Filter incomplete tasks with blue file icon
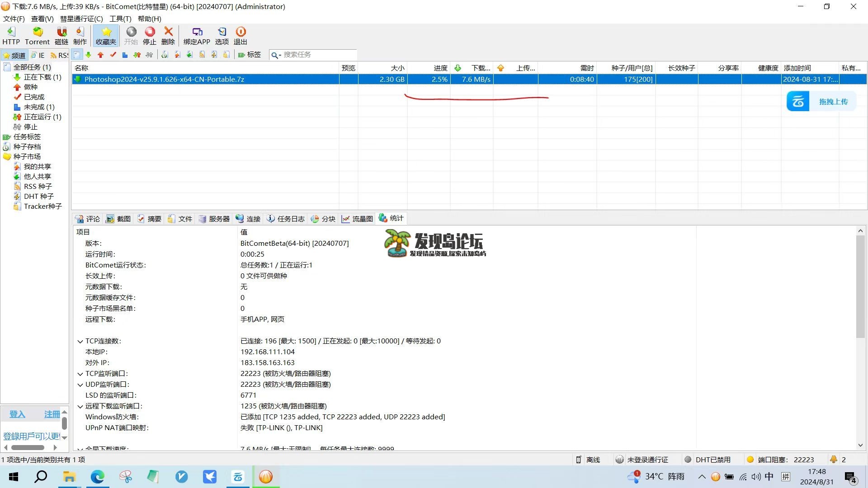Screen dimensions: 868x488 tap(125, 55)
